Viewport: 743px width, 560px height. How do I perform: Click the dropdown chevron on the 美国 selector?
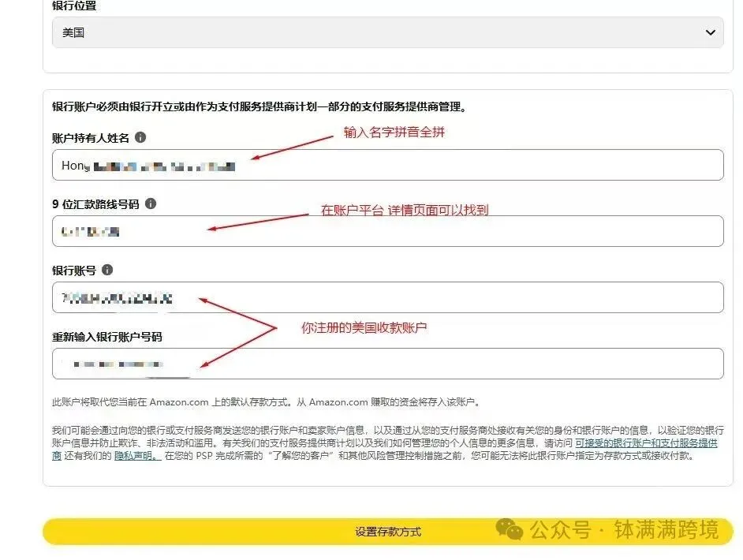click(x=709, y=32)
